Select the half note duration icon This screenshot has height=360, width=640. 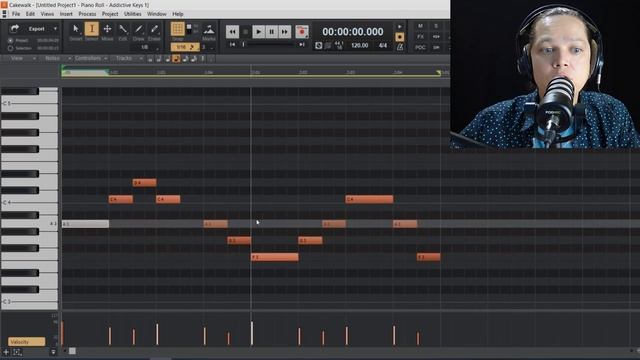(x=159, y=59)
